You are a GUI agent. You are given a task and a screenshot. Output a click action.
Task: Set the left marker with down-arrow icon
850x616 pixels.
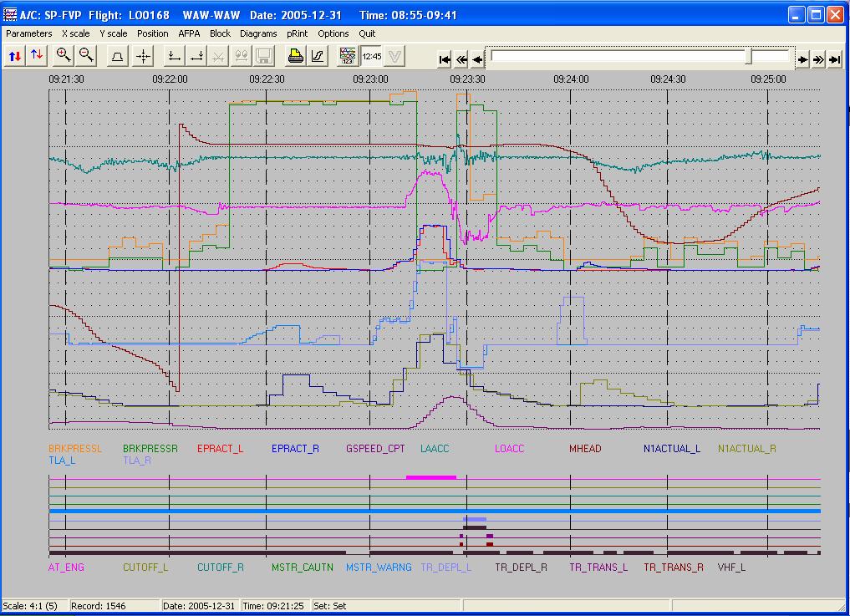(x=174, y=56)
